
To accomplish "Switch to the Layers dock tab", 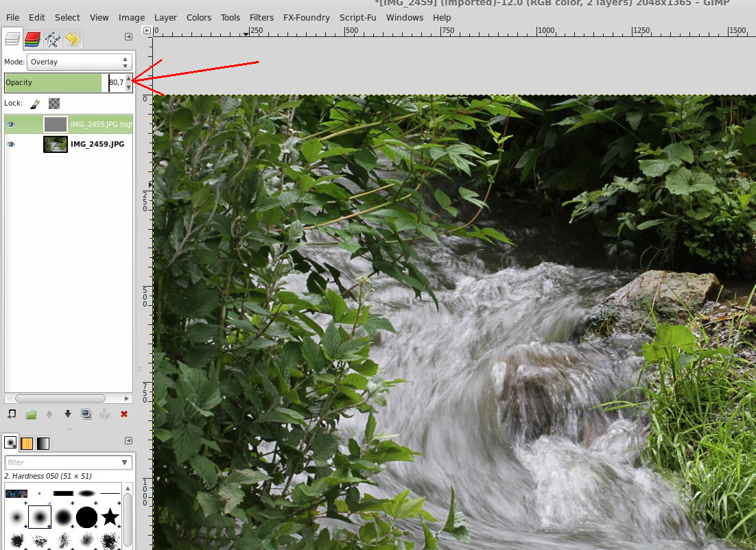I will [12, 39].
